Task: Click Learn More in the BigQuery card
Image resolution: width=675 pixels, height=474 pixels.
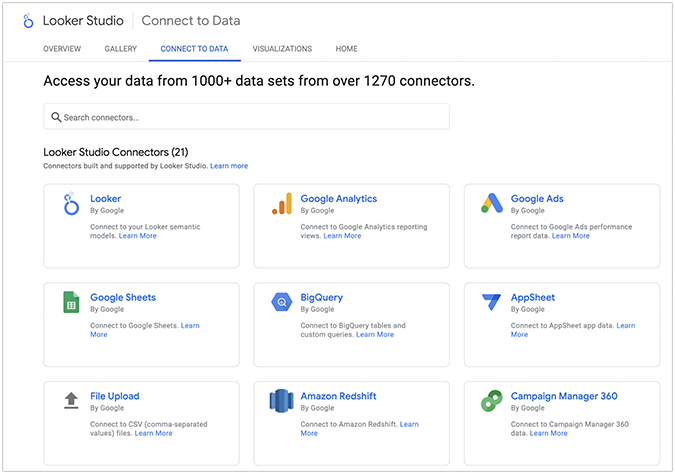Action: pos(375,334)
